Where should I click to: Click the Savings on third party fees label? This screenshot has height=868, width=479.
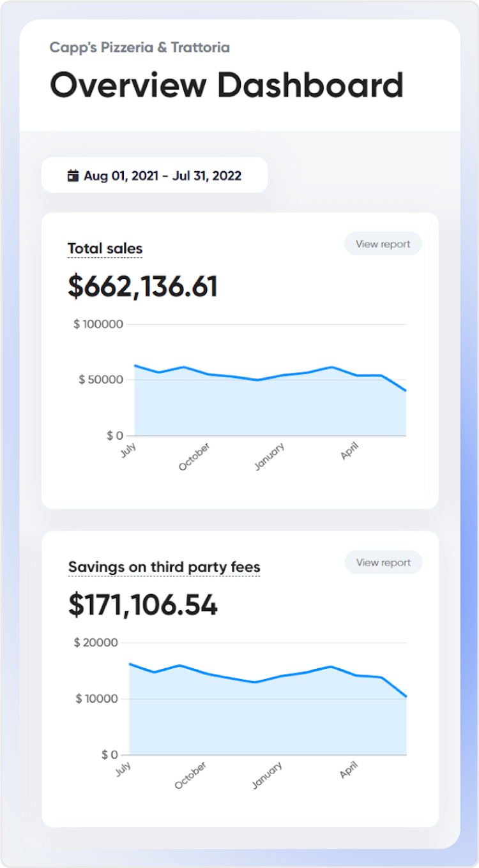pos(164,567)
